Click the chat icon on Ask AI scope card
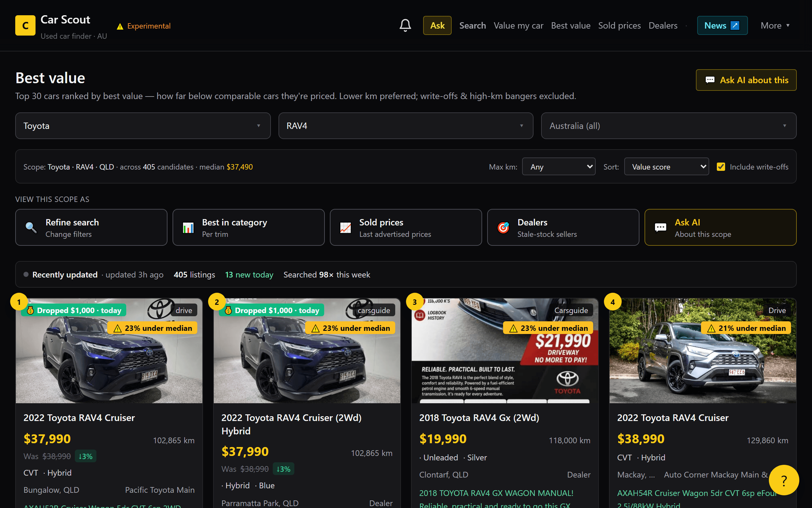 coord(660,227)
